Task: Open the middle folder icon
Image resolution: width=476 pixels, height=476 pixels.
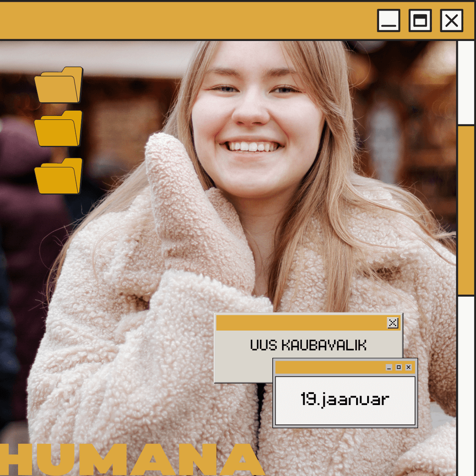Action: point(59,128)
